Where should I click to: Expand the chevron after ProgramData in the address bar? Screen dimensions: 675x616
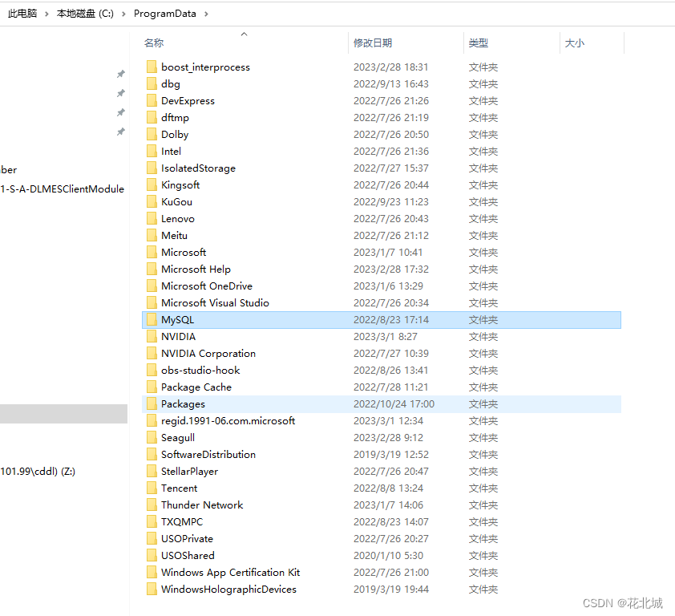tap(206, 14)
